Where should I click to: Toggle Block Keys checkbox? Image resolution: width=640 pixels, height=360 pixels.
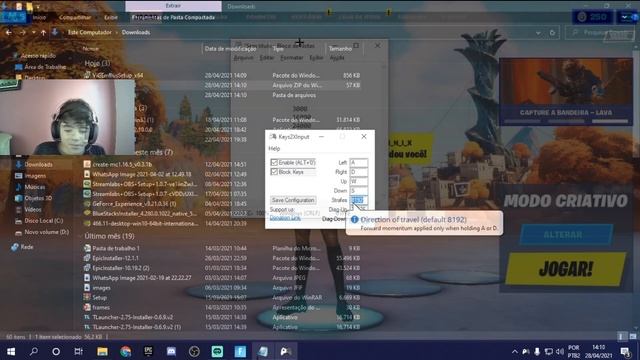tap(274, 172)
